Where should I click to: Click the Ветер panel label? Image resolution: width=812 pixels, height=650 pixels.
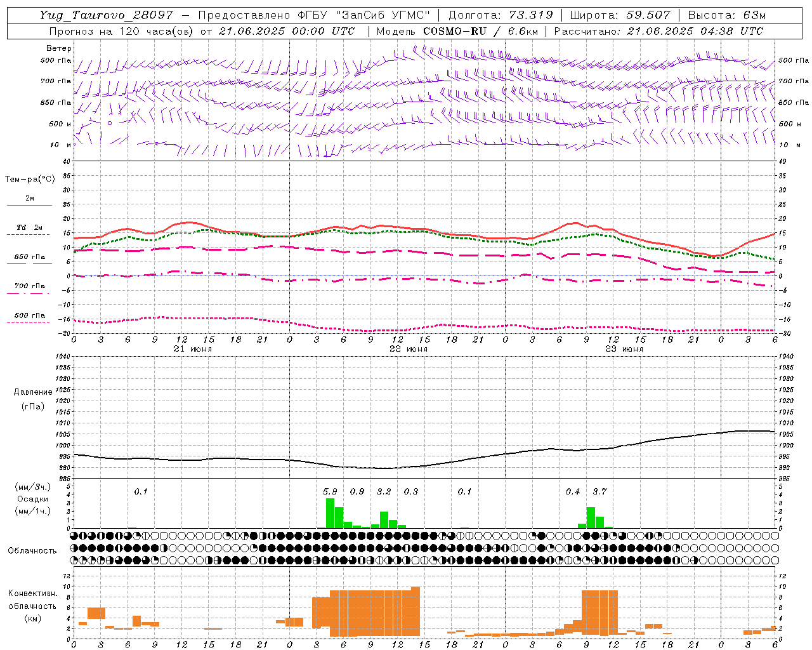point(59,48)
